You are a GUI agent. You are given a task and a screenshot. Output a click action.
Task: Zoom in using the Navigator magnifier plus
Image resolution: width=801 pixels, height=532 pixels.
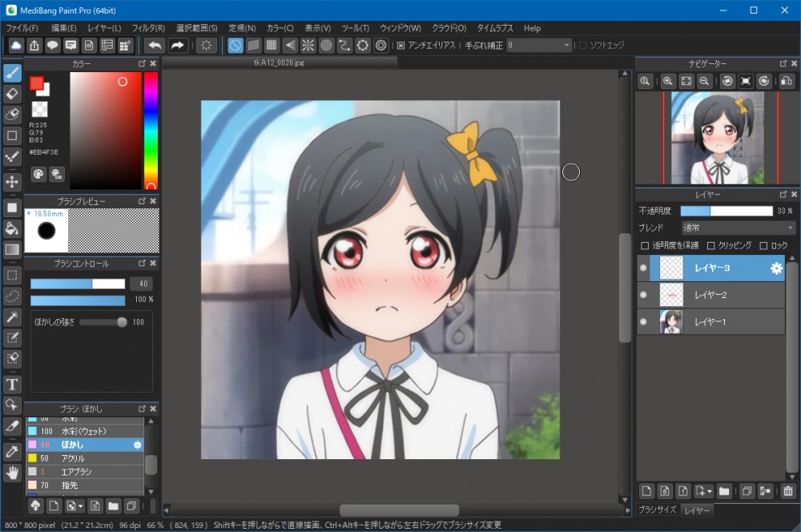tap(667, 81)
